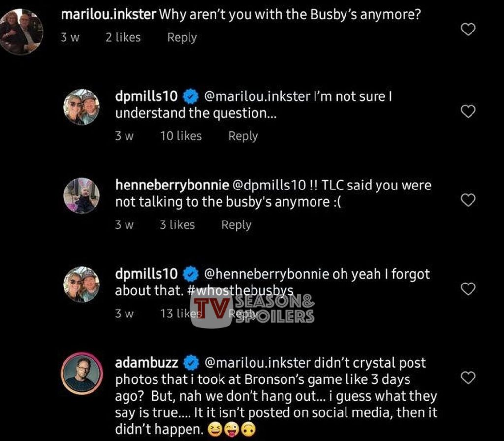Like dpmills10's 'not sure I understand' reply
504x441 pixels.
pyautogui.click(x=468, y=112)
